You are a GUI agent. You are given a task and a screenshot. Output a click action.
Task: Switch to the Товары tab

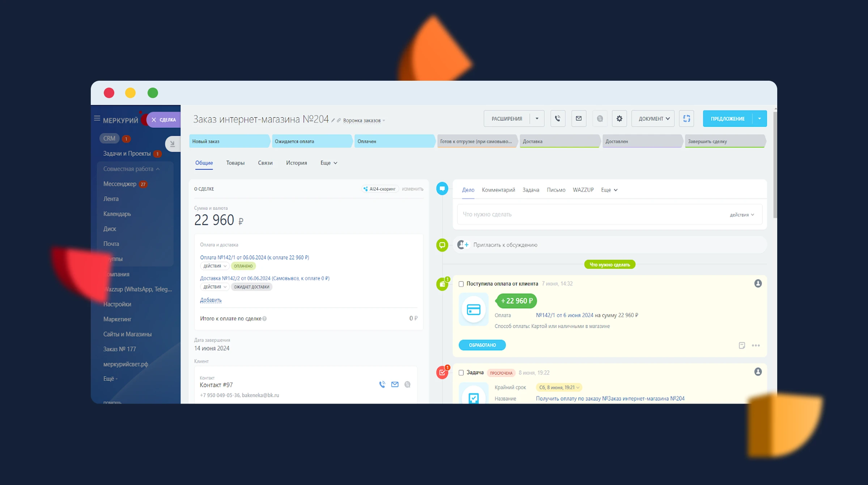(x=235, y=163)
